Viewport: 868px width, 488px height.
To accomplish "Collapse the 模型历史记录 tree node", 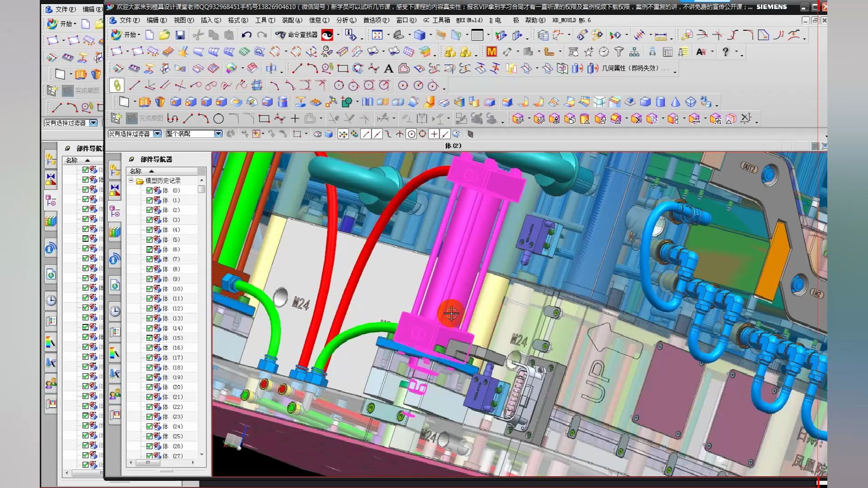I will coord(131,180).
